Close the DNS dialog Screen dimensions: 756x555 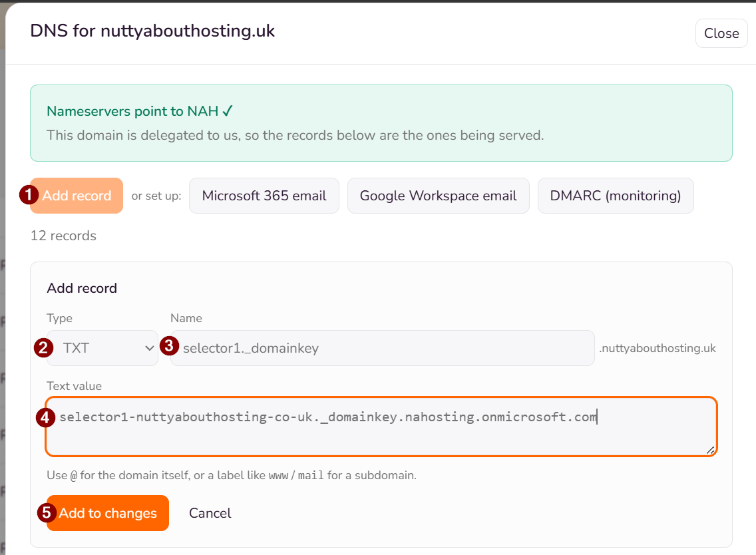point(721,33)
